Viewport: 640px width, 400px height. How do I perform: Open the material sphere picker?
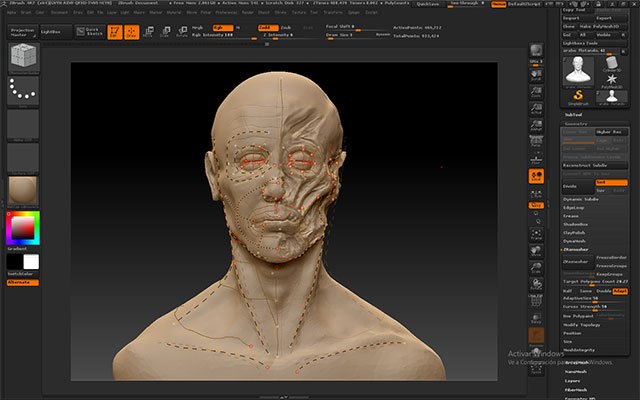23,191
